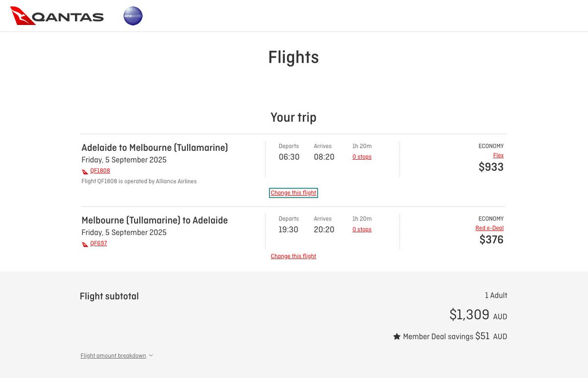Image resolution: width=588 pixels, height=378 pixels.
Task: Click the $933 Flex fare price
Action: (x=491, y=167)
